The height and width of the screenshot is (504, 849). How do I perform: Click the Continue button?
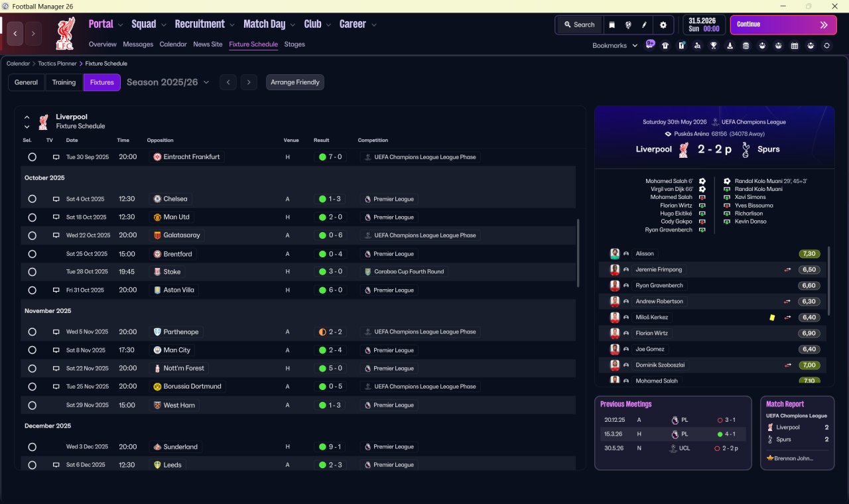(783, 25)
